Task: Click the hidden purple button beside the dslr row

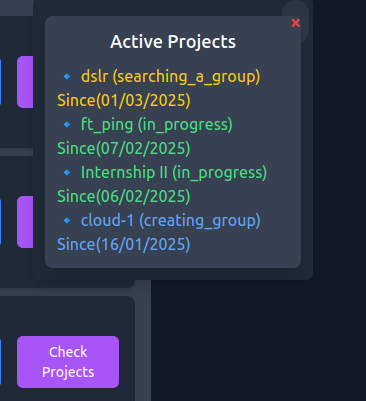Action: tap(25, 82)
